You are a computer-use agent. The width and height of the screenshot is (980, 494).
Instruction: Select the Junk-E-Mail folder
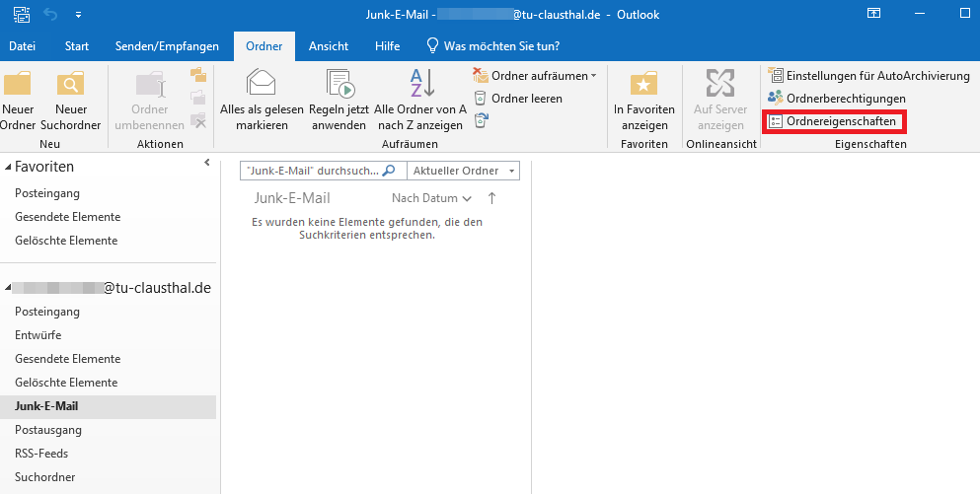pyautogui.click(x=109, y=406)
